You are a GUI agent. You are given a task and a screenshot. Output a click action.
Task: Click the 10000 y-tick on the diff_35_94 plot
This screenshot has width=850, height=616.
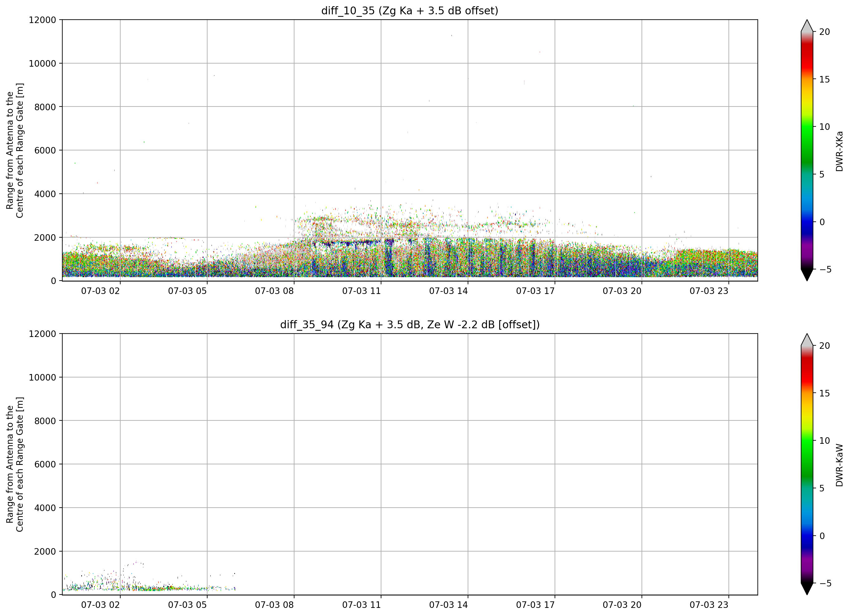click(42, 378)
